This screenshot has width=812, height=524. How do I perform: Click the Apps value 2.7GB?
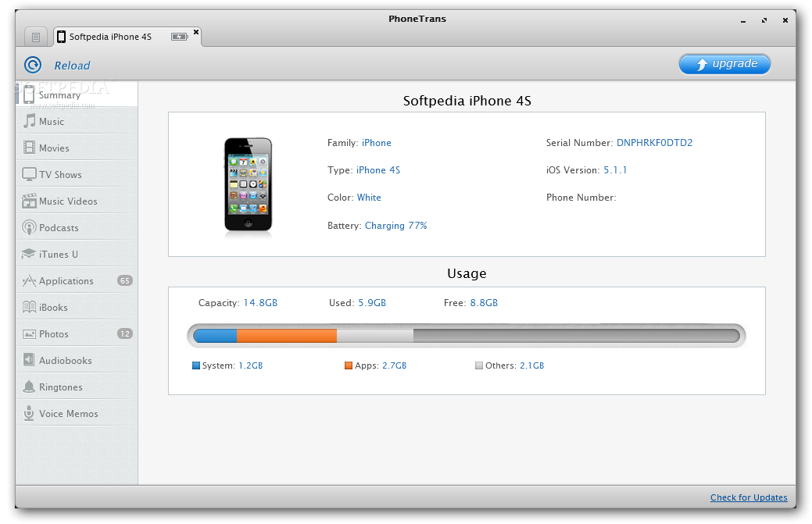coord(394,365)
